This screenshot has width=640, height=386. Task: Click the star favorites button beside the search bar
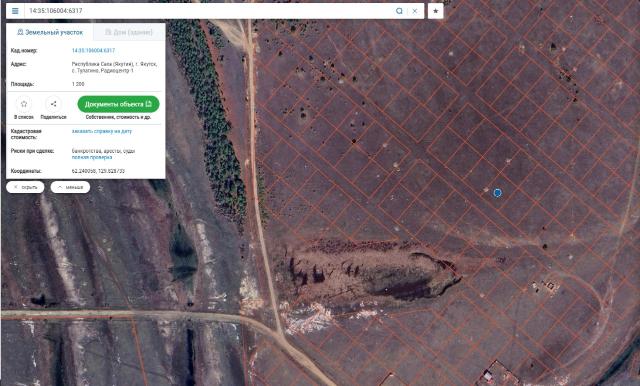pyautogui.click(x=436, y=11)
